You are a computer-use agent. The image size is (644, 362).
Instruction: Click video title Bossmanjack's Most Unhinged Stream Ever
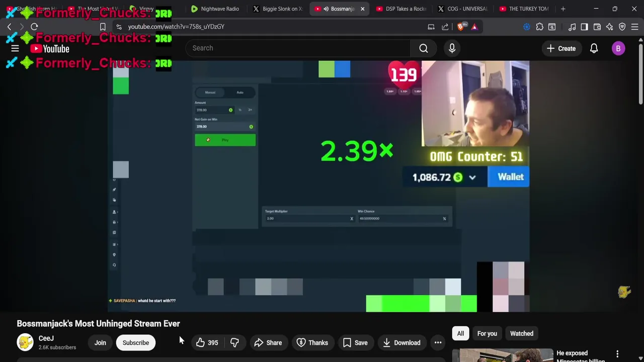coord(98,324)
